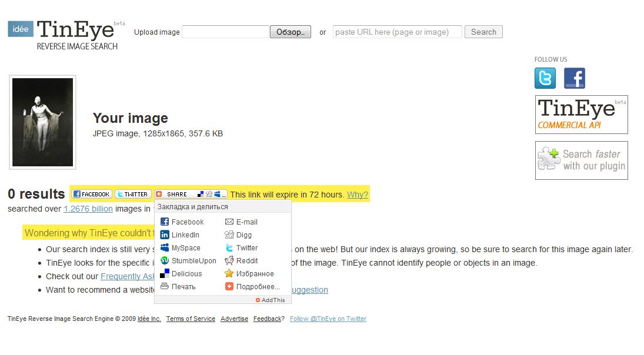
Task: Click the Why? link
Action: coord(358,195)
